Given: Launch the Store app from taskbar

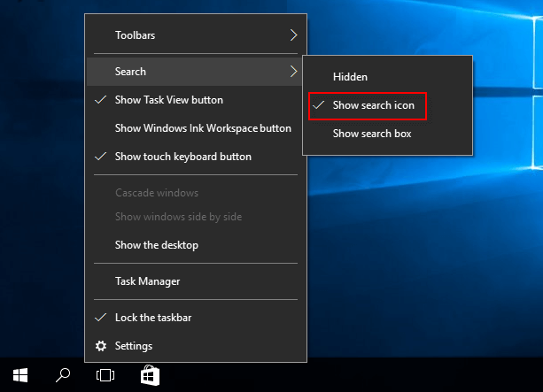Looking at the screenshot, I should pyautogui.click(x=150, y=375).
